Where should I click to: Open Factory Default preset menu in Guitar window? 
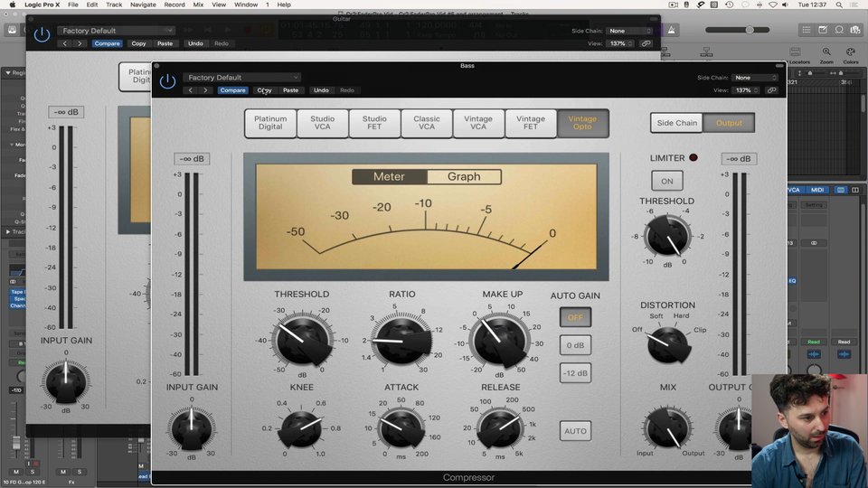(117, 31)
